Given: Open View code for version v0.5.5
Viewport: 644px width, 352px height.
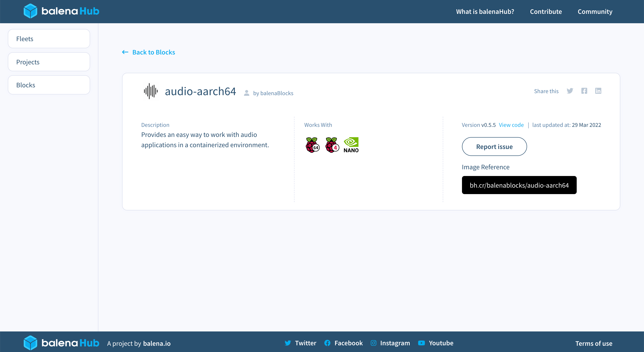Looking at the screenshot, I should [x=511, y=125].
